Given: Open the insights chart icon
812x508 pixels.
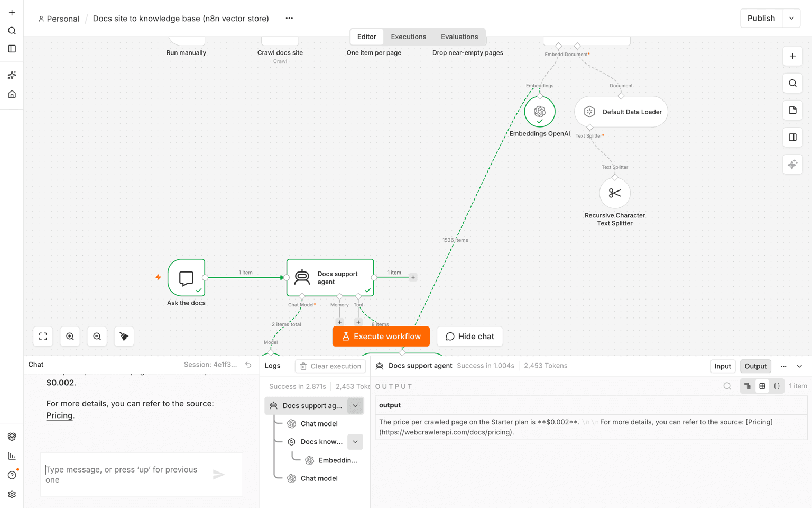Looking at the screenshot, I should [x=12, y=456].
